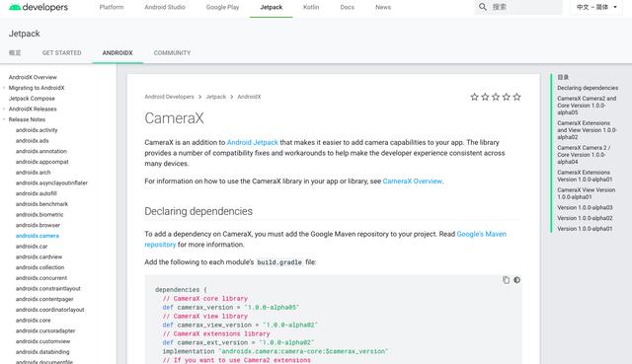632x364 pixels.
Task: Select androidx.browser in sidebar
Action: (x=38, y=225)
